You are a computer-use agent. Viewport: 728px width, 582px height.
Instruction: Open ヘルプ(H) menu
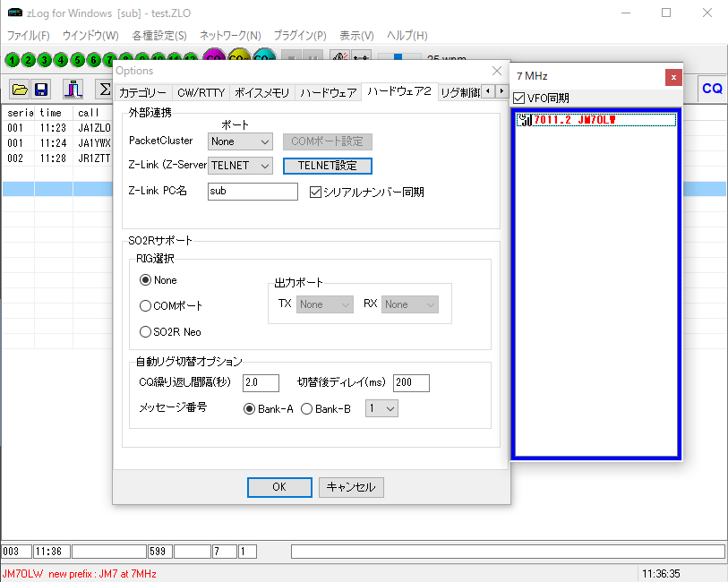(x=407, y=35)
